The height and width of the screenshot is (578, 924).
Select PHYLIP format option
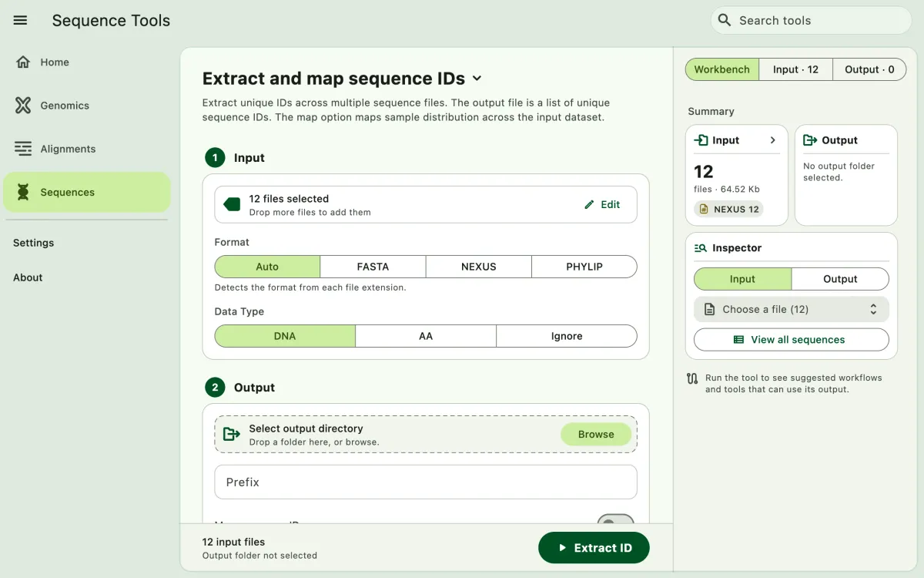[x=584, y=267]
